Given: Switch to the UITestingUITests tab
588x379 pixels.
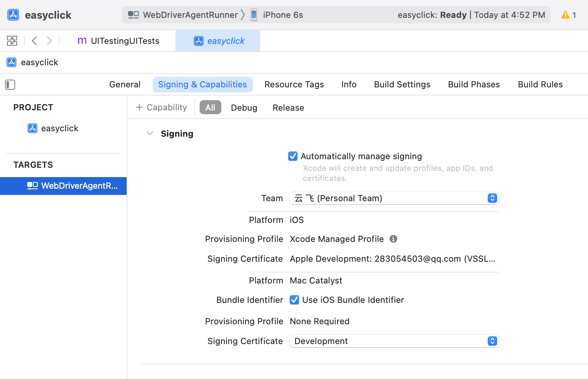Looking at the screenshot, I should click(118, 41).
